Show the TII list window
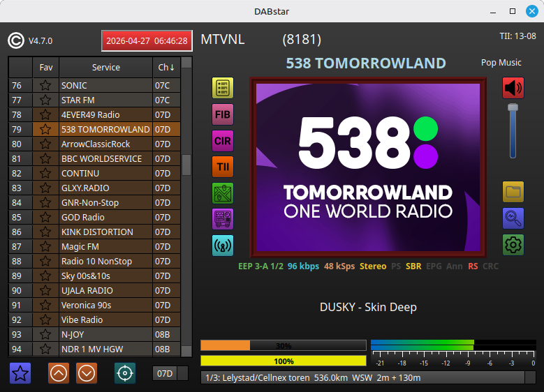Screen dimensions: 544x392 (x=223, y=167)
